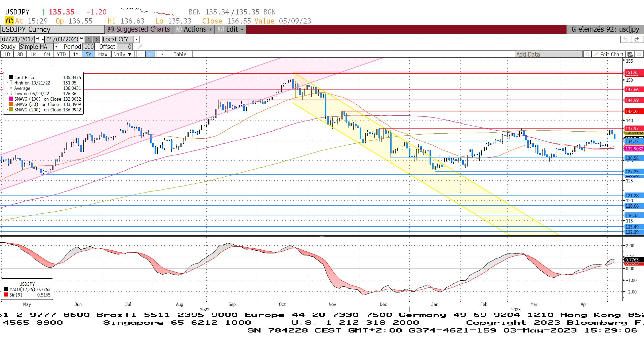Image resolution: width=644 pixels, height=349 pixels.
Task: Click the 151.95 red price level label
Action: 634,72
